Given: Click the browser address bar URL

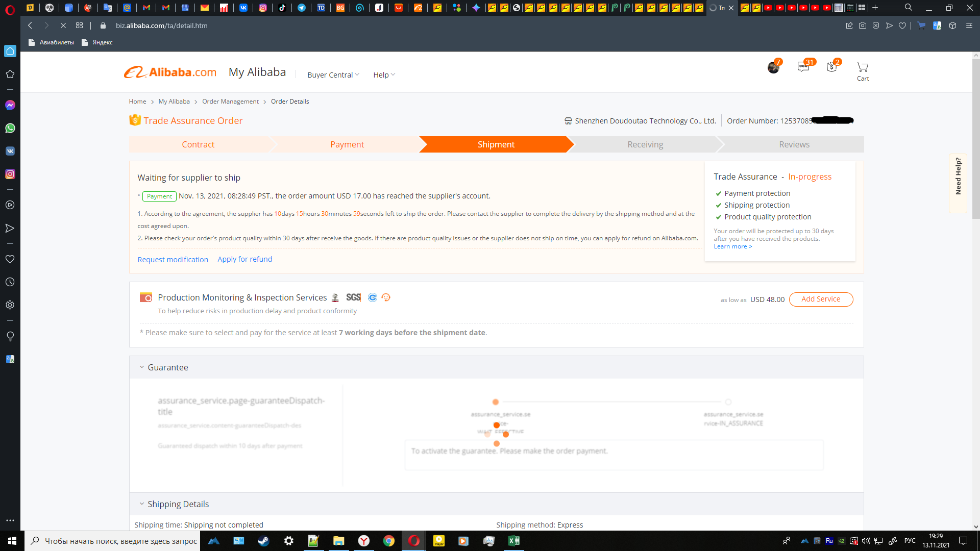Looking at the screenshot, I should 161,26.
